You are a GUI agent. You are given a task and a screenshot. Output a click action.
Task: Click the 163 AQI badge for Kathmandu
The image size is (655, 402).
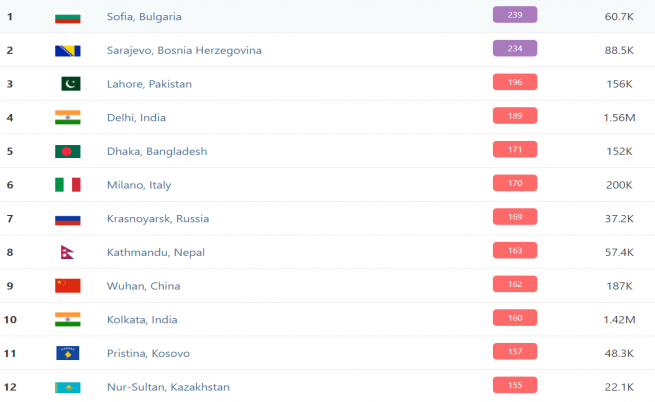515,250
